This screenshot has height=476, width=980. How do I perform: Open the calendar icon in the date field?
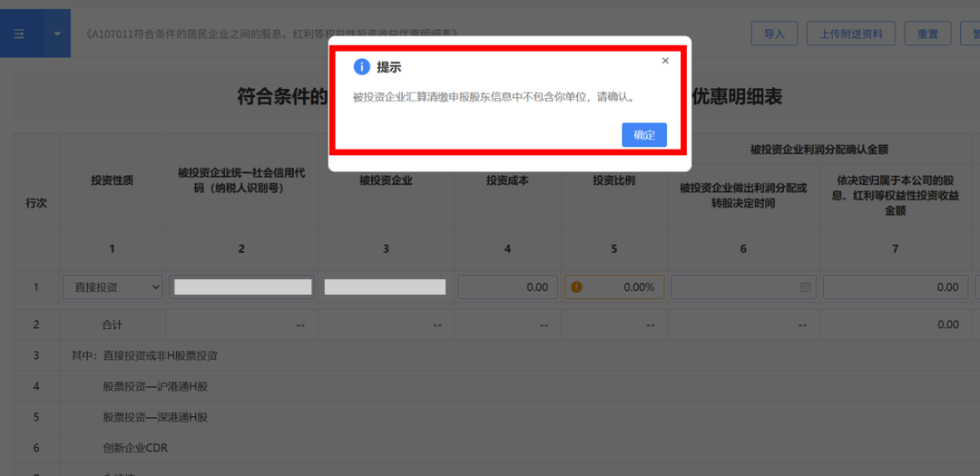(805, 287)
